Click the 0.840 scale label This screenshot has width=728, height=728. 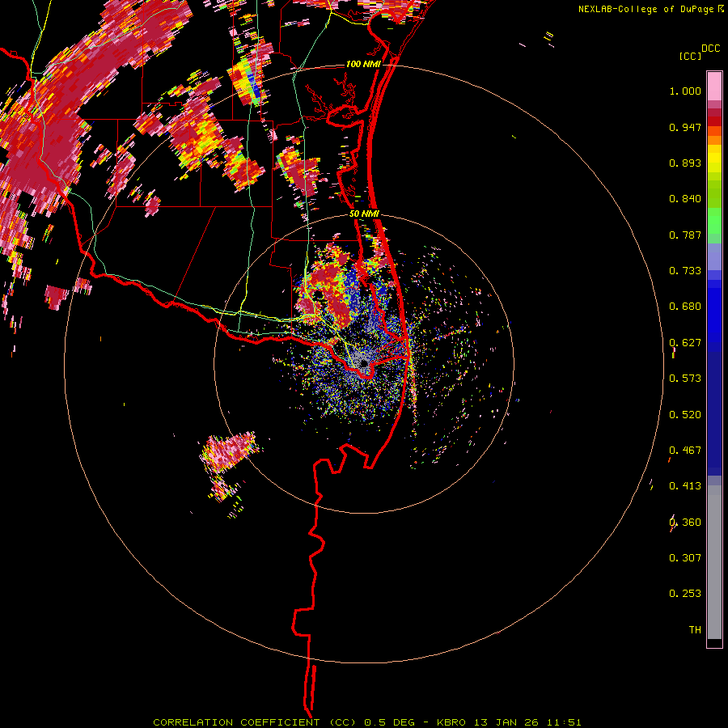pyautogui.click(x=685, y=199)
